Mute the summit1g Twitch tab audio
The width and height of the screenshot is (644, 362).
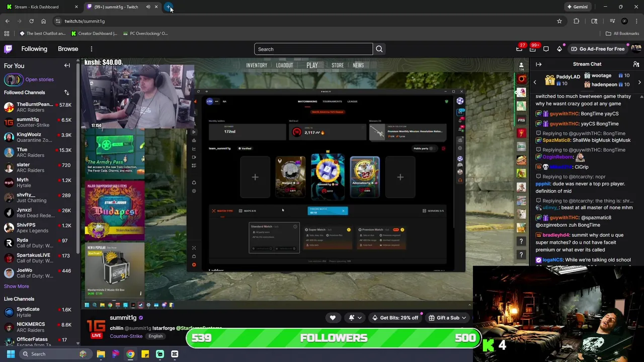(x=148, y=7)
